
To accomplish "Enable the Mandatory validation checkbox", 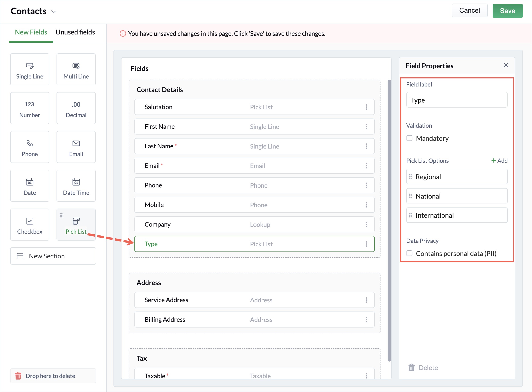I will [x=409, y=138].
